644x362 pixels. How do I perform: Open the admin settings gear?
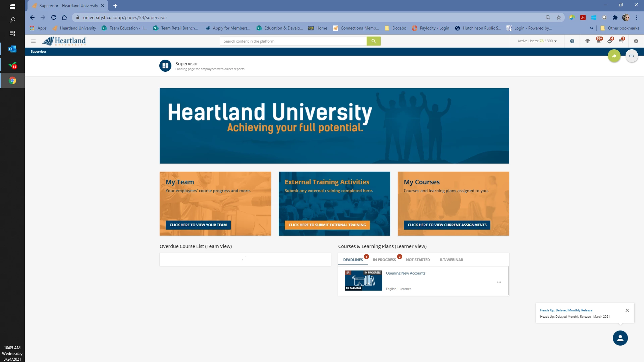636,41
